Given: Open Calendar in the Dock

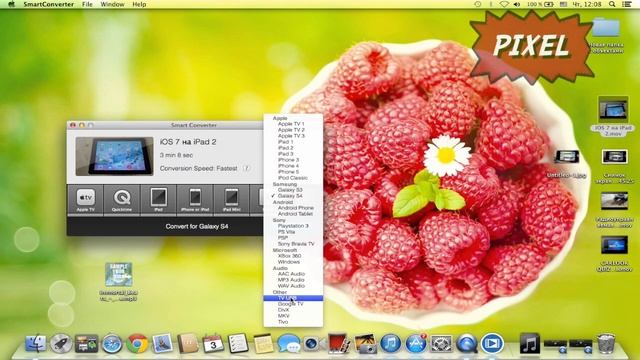Looking at the screenshot, I should point(213,343).
